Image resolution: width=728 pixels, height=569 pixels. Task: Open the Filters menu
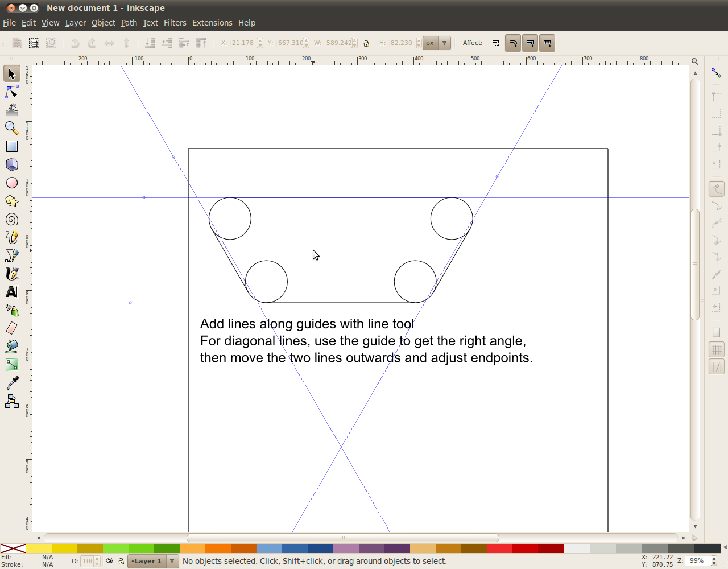click(x=175, y=23)
